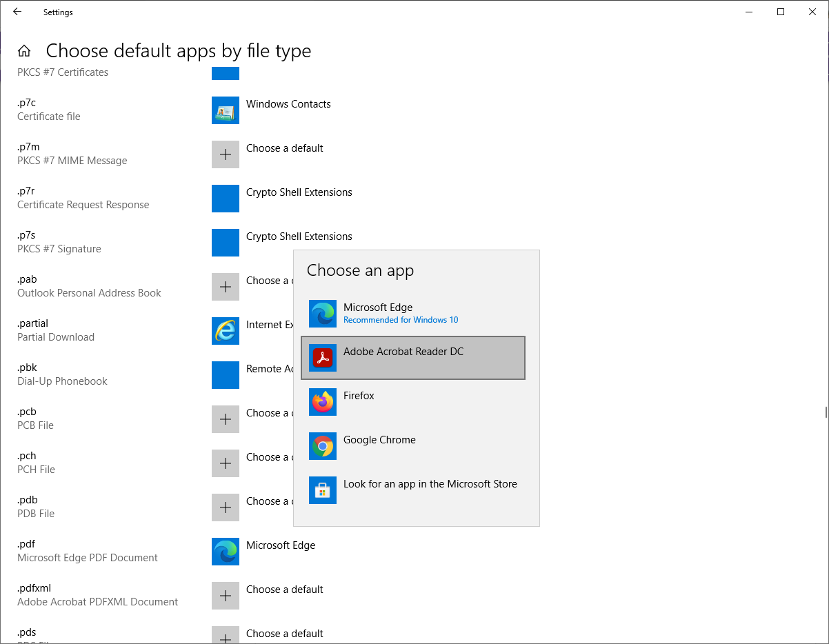Viewport: 829px width, 644px height.
Task: Close the Settings window
Action: click(x=812, y=12)
